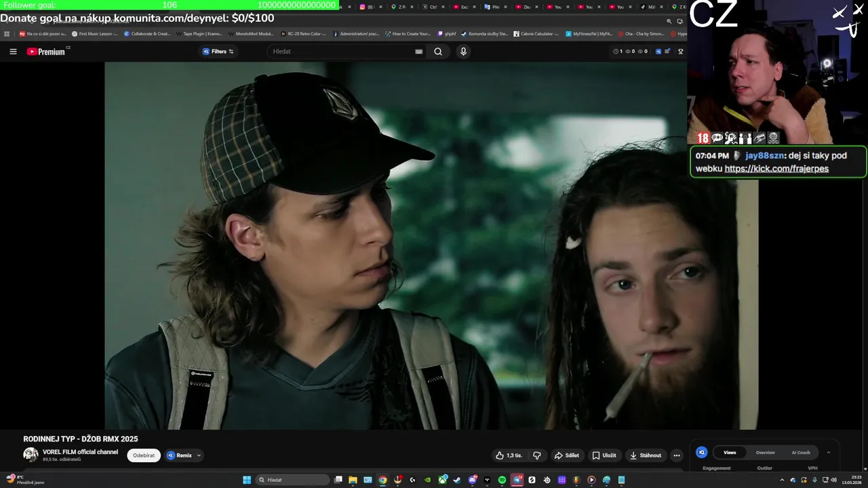868x488 pixels.
Task: Like the video showing 1,3 tis.
Action: point(509,455)
